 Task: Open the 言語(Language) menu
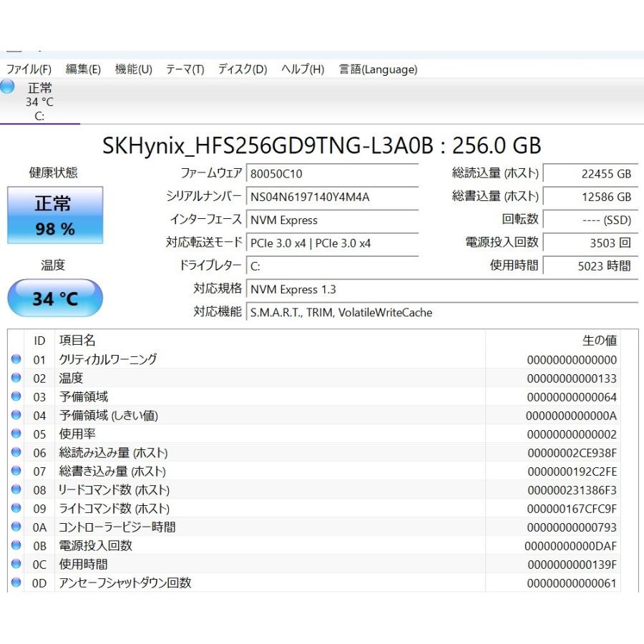pyautogui.click(x=377, y=69)
